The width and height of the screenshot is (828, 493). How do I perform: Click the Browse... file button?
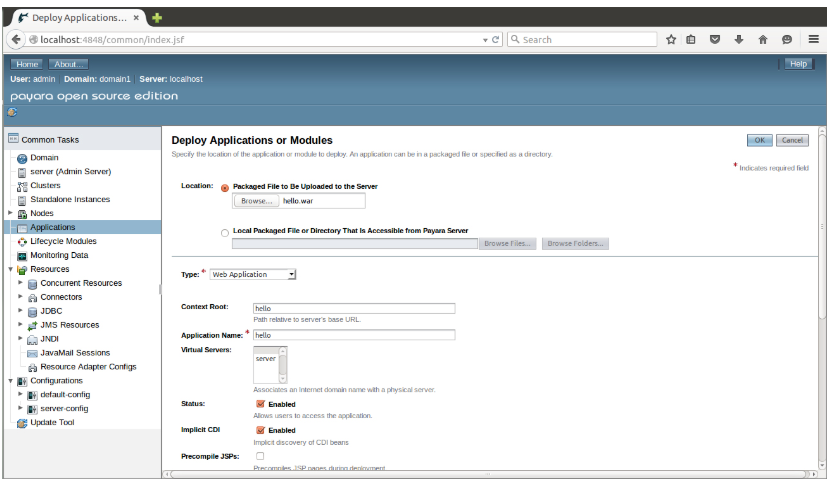click(x=256, y=201)
